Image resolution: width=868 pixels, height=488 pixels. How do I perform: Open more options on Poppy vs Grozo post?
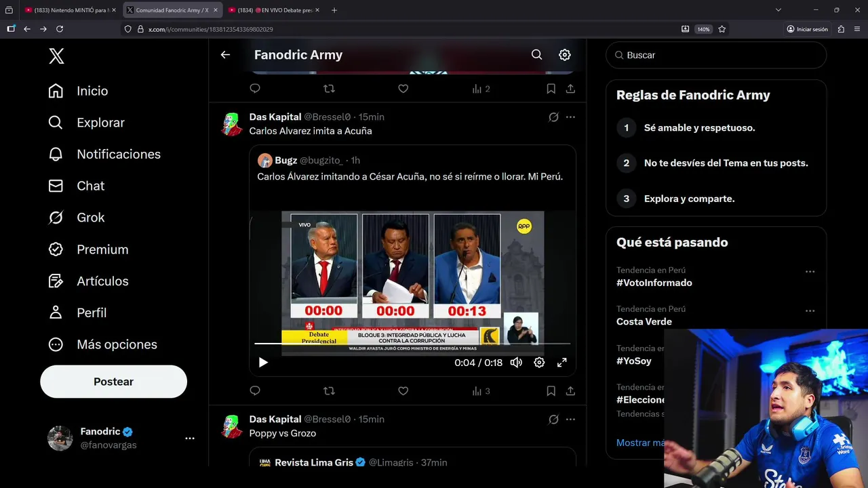tap(570, 420)
